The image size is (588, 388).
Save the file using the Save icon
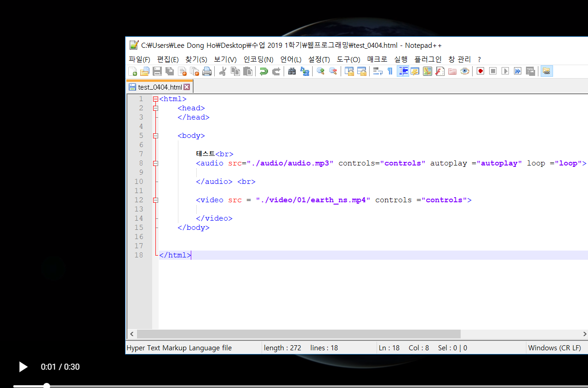pyautogui.click(x=157, y=71)
